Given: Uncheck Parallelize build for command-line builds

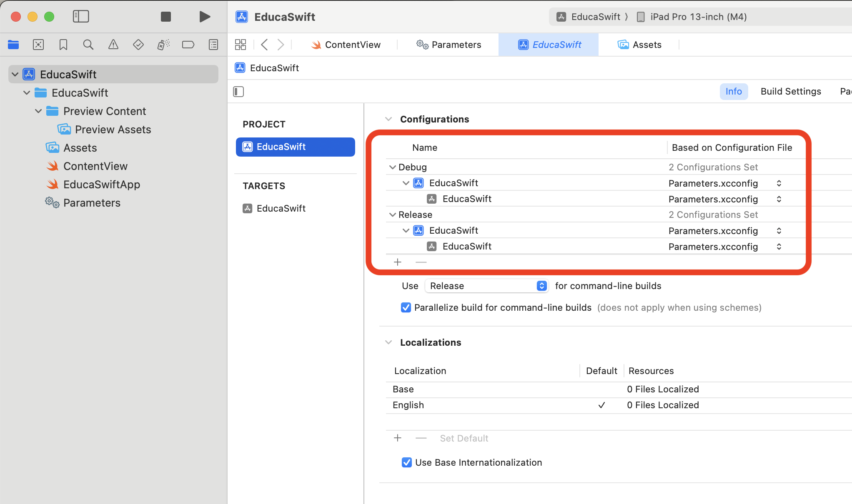Looking at the screenshot, I should pos(406,308).
